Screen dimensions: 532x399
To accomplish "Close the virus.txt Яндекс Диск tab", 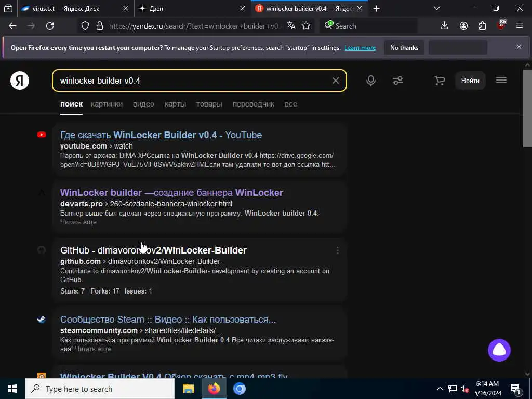I will [x=126, y=9].
